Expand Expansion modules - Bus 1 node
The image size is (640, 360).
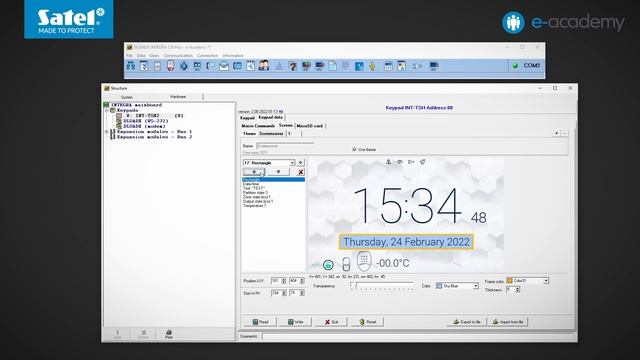coord(107,132)
